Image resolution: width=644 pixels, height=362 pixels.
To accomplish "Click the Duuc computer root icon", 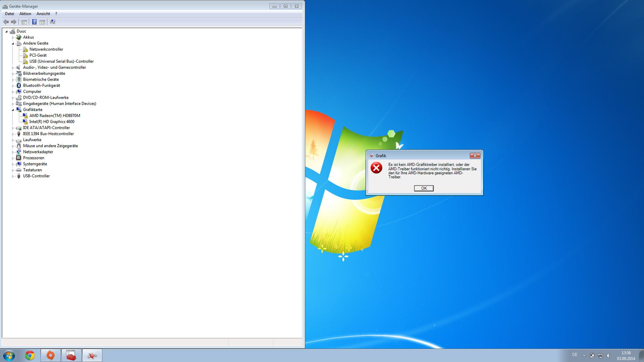I will click(12, 31).
